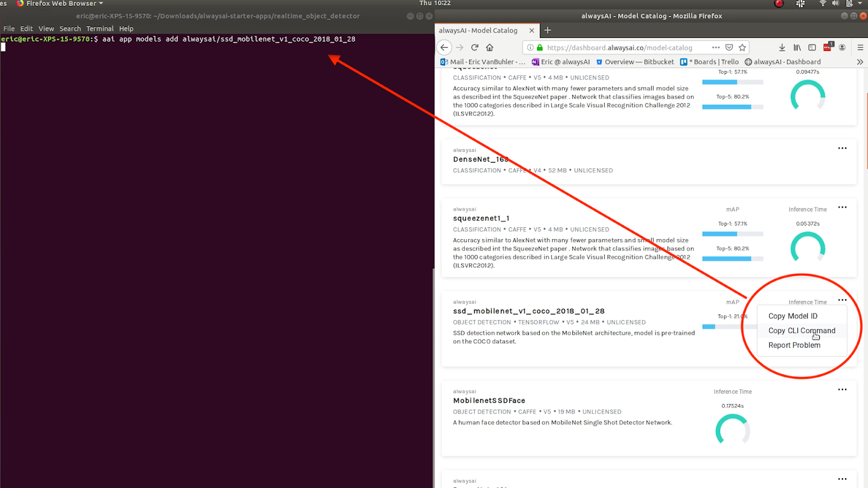This screenshot has width=868, height=488.
Task: Open the Firefox downloads arrow
Action: (x=782, y=47)
